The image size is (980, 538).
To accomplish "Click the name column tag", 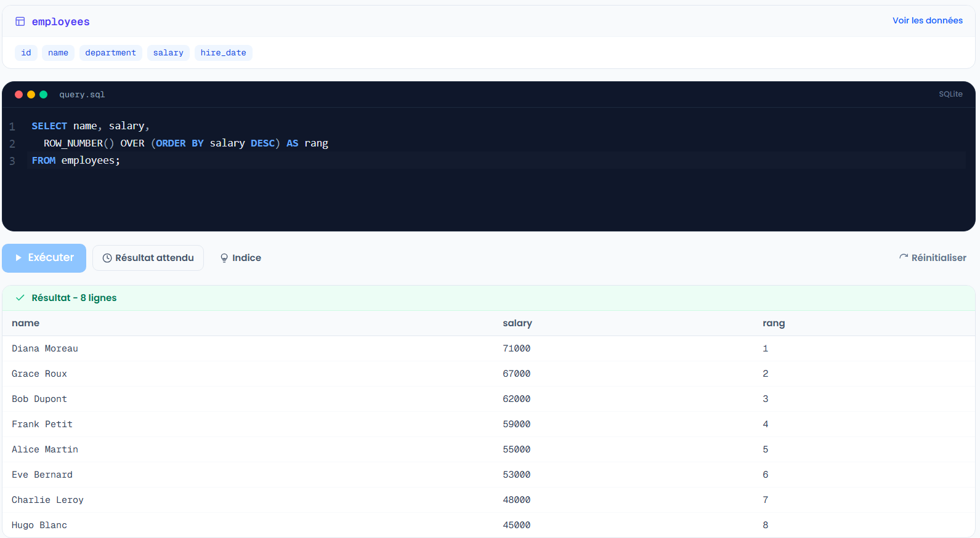I will tap(59, 53).
